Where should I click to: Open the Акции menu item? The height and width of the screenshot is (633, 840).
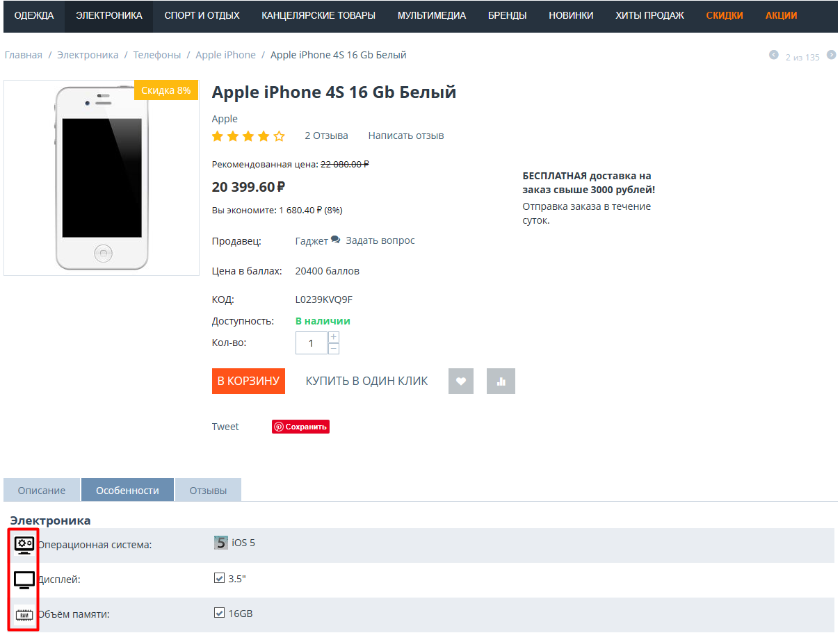[782, 15]
